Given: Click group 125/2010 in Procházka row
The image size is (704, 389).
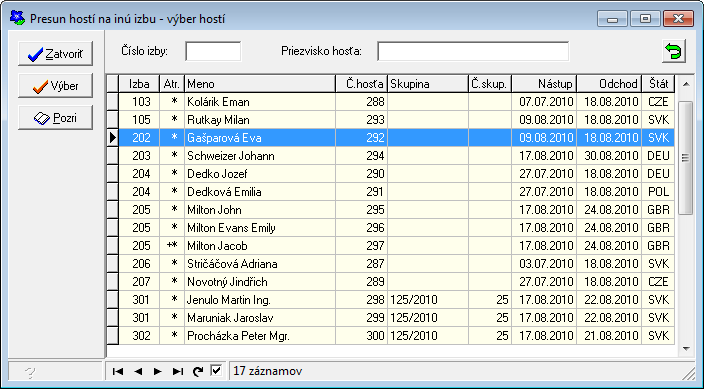Looking at the screenshot, I should pyautogui.click(x=428, y=336).
